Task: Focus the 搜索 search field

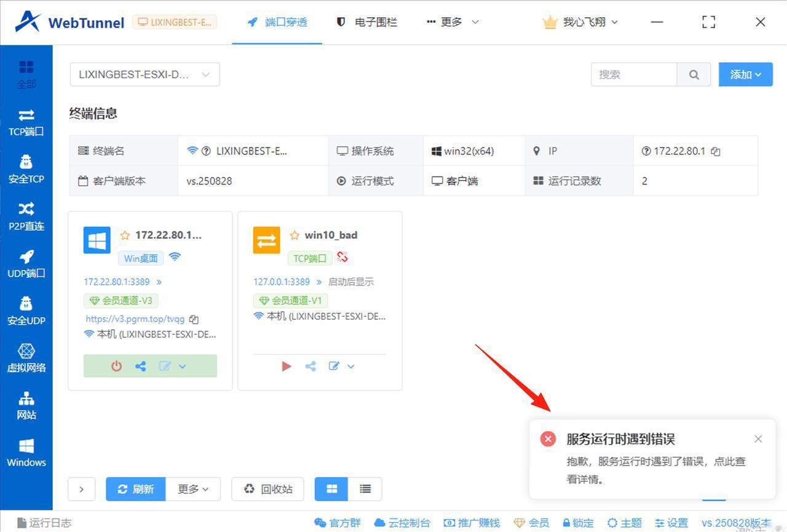Action: (x=634, y=74)
